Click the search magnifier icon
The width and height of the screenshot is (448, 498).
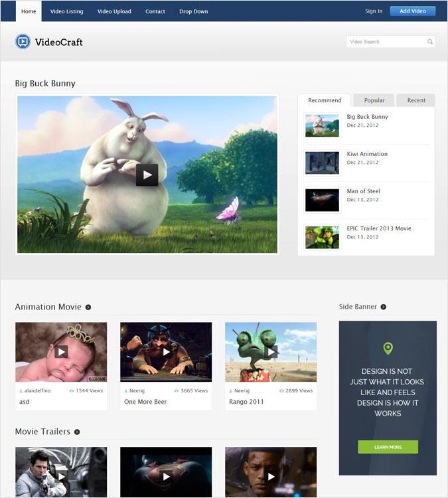tap(430, 42)
